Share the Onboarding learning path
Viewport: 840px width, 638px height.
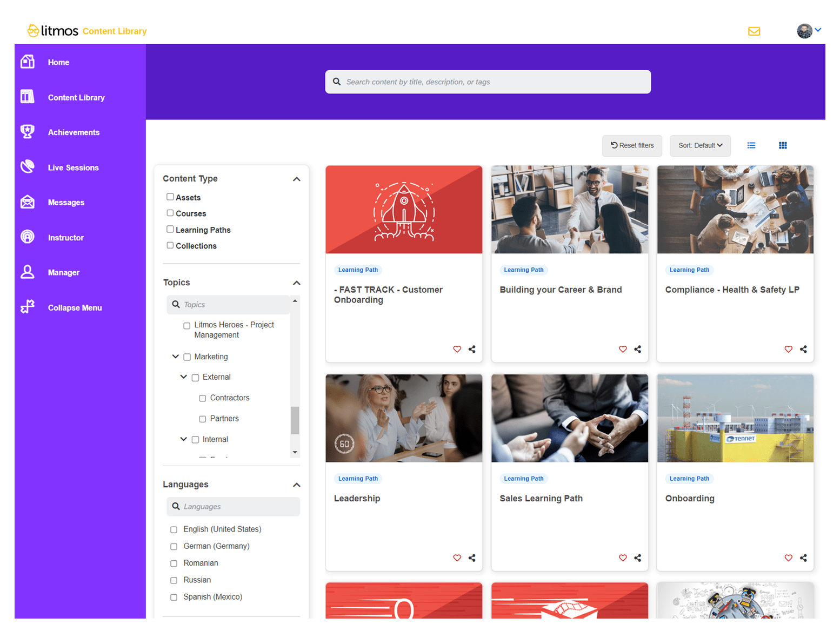pyautogui.click(x=803, y=558)
